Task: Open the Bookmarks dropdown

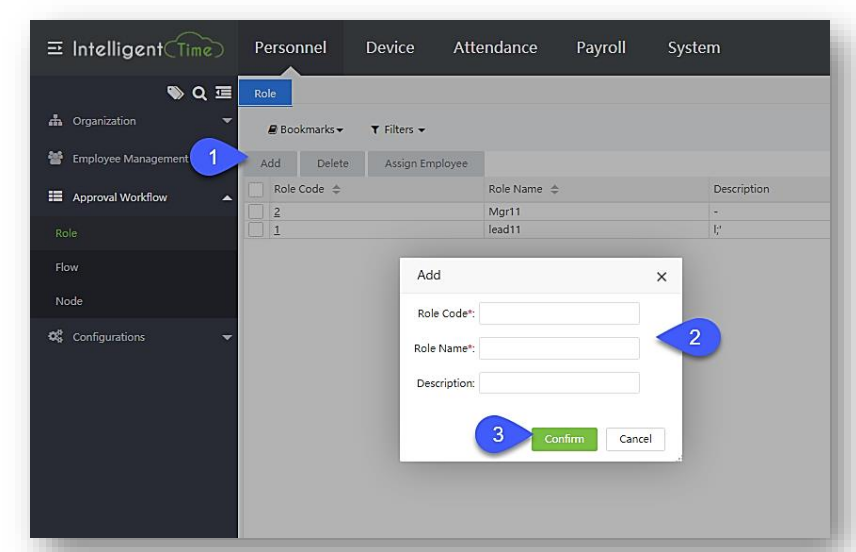Action: 306,130
